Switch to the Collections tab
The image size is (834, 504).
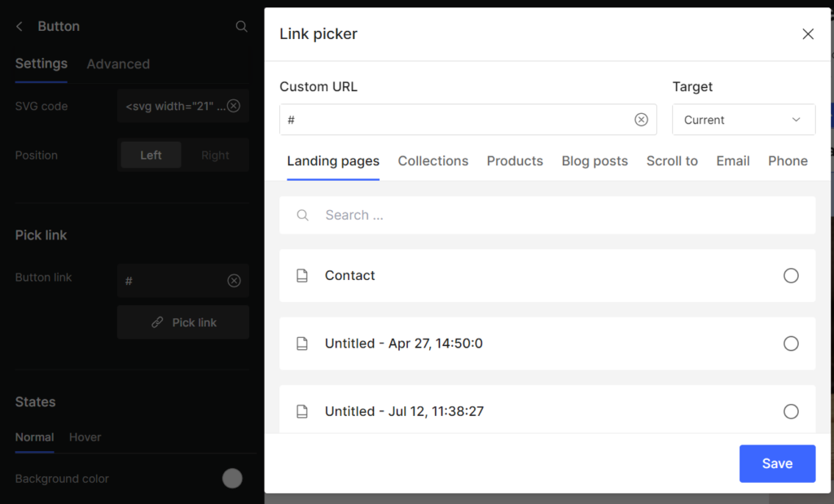coord(432,161)
